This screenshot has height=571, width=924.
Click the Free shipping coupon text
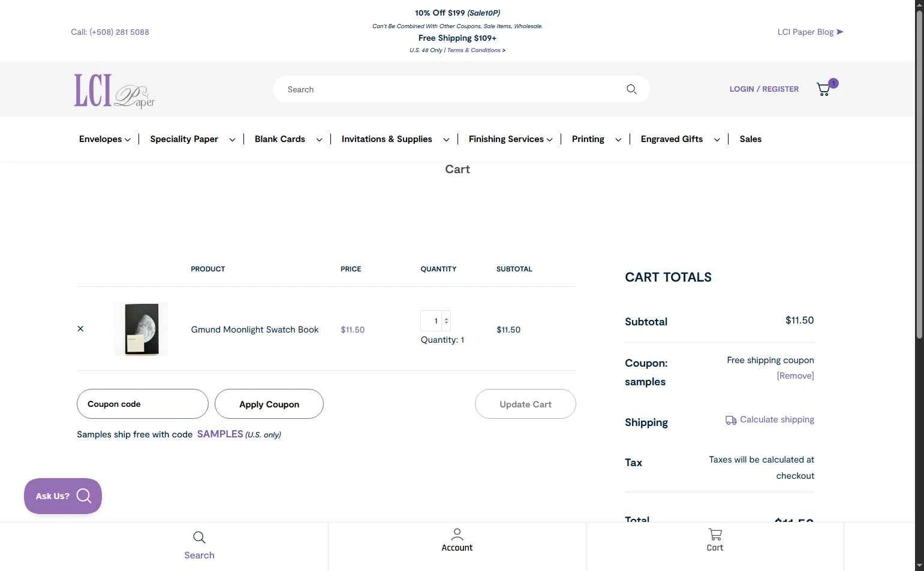770,360
